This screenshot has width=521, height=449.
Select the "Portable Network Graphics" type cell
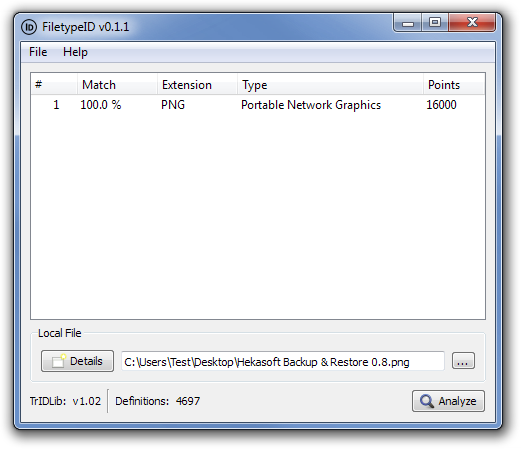click(x=311, y=105)
